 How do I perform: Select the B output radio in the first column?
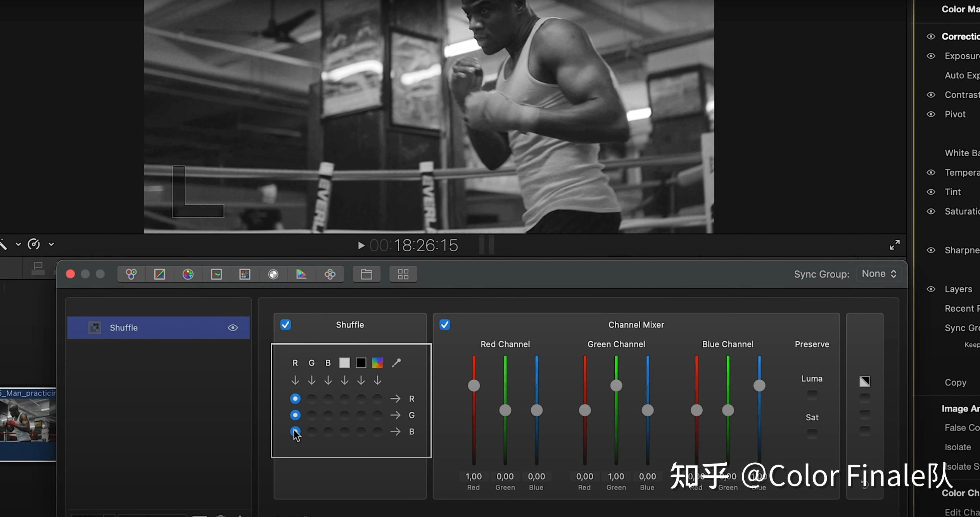click(295, 431)
